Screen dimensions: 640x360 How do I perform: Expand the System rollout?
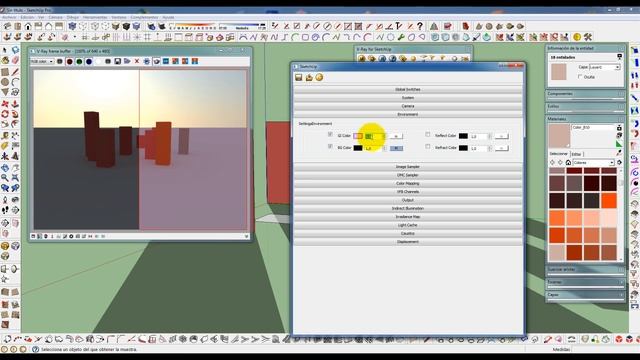pyautogui.click(x=408, y=98)
